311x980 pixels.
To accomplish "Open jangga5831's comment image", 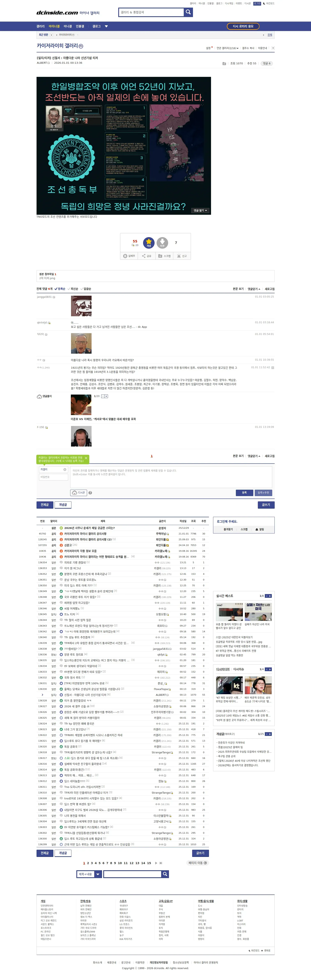I will [81, 306].
